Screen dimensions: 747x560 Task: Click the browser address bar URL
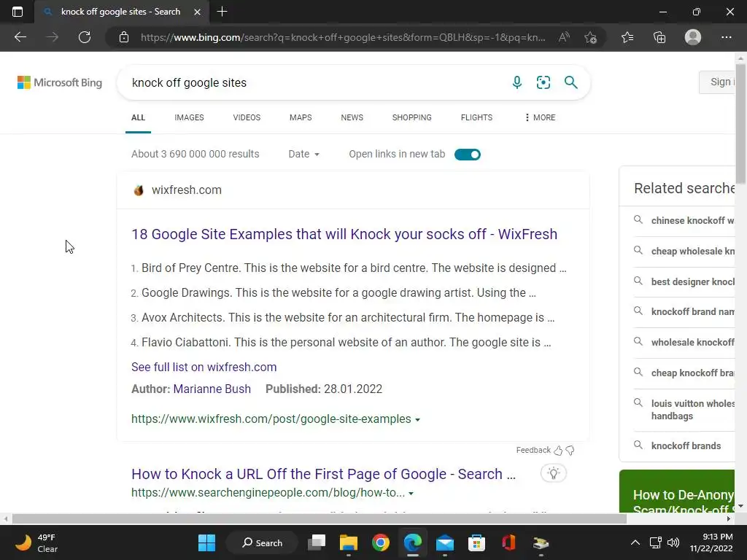[343, 37]
